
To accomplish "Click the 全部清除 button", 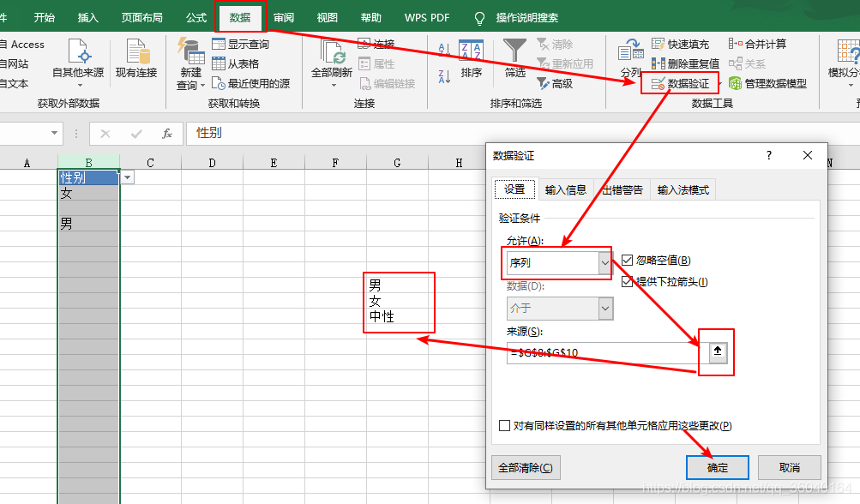I will tap(525, 467).
